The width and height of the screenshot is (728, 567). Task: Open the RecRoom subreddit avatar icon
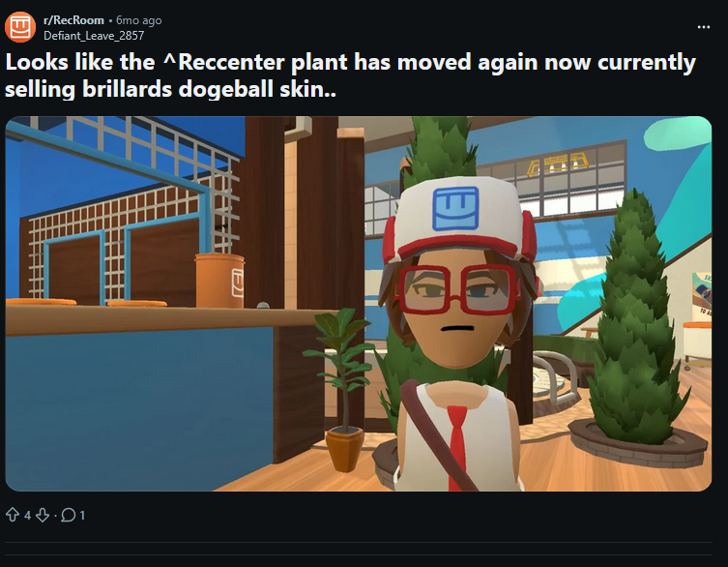[x=20, y=27]
